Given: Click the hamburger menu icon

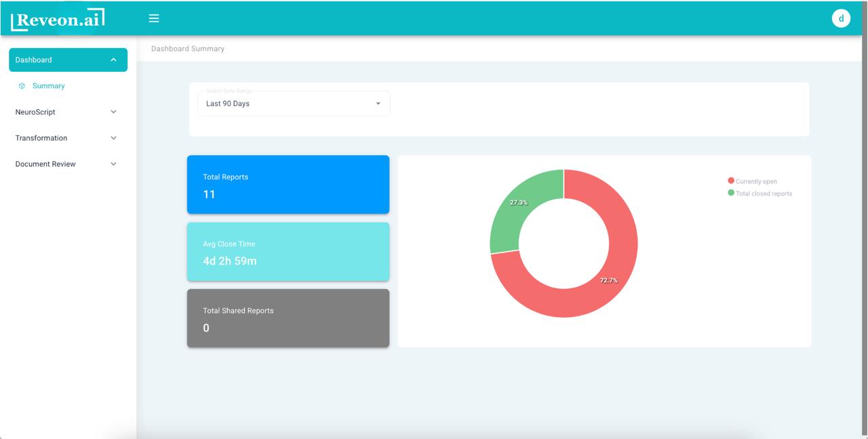Looking at the screenshot, I should (154, 18).
